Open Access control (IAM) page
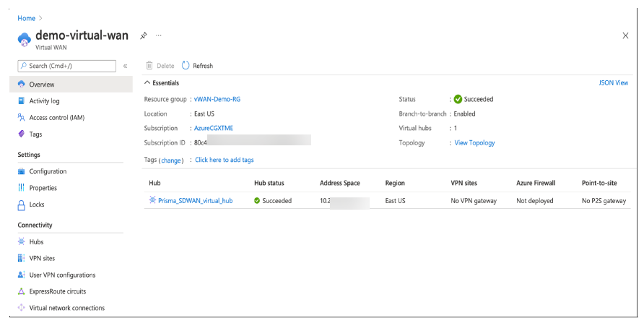644x321 pixels. tap(56, 118)
